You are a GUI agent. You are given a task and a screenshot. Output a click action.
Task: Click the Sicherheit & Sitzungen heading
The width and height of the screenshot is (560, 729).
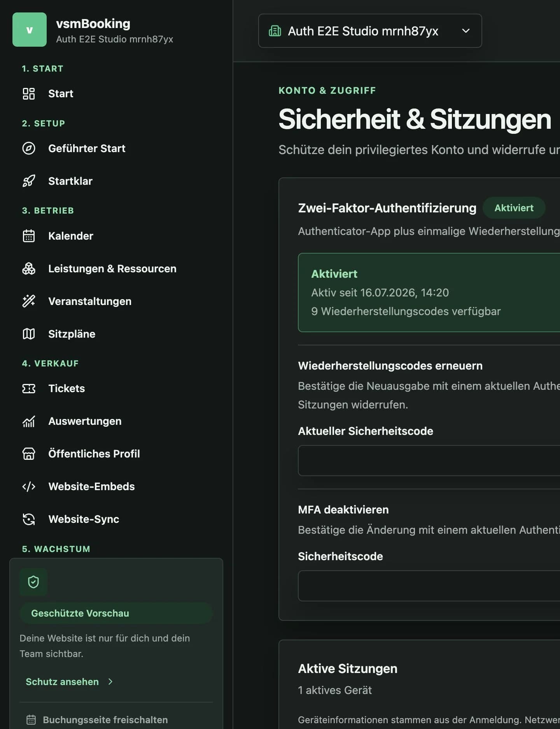tap(415, 119)
